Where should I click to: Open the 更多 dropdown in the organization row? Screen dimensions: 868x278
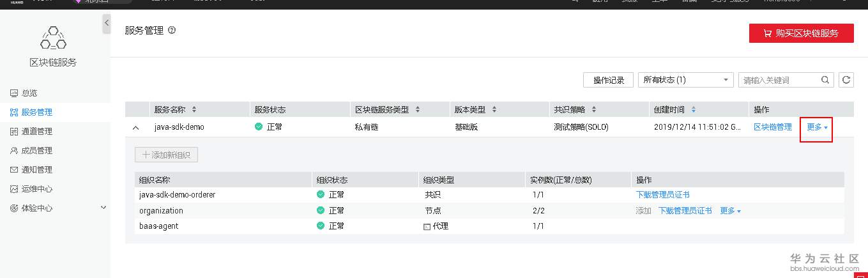730,211
